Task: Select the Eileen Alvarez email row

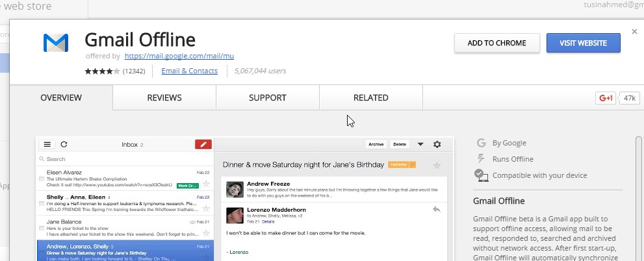Action: click(x=125, y=178)
